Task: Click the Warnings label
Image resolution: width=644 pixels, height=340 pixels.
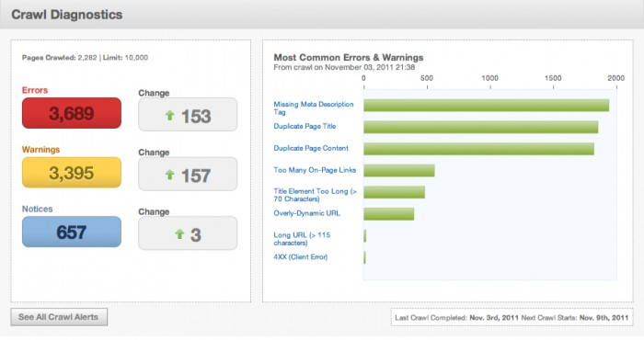Action: pyautogui.click(x=41, y=150)
